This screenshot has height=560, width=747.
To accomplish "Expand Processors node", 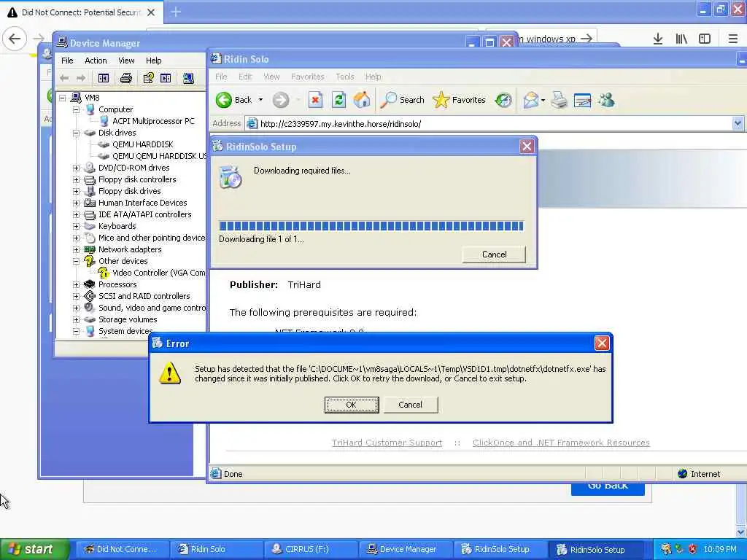I will click(76, 284).
